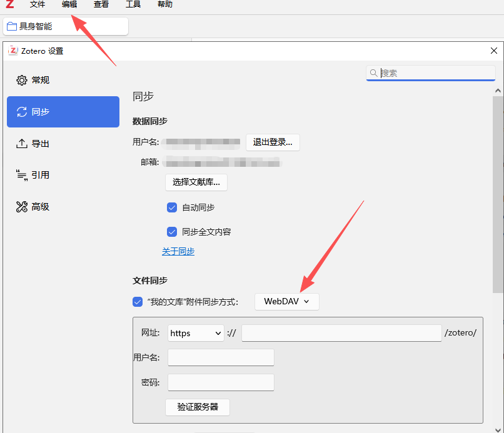Viewport: 504px width, 433px height.
Task: Click the settings pane vertical scrollbar thumb
Action: (x=498, y=194)
